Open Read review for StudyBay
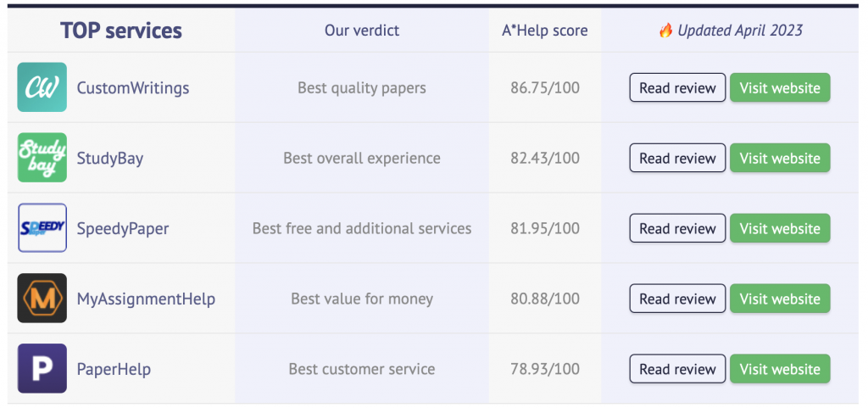 tap(677, 158)
